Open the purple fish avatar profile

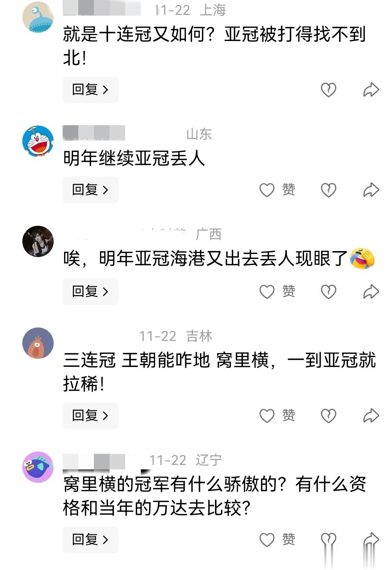click(38, 467)
